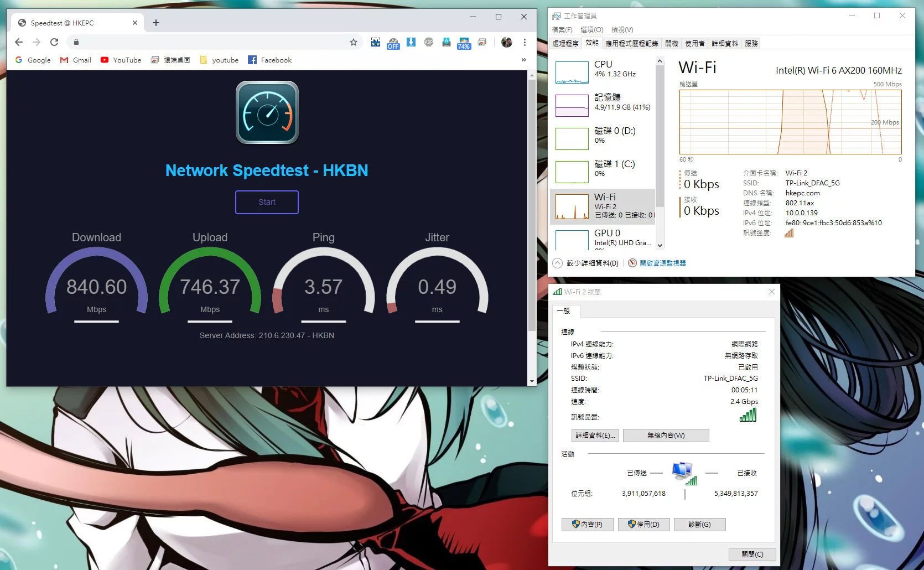Open the Chrome profile avatar
Viewport: 924px width, 570px height.
pos(507,42)
